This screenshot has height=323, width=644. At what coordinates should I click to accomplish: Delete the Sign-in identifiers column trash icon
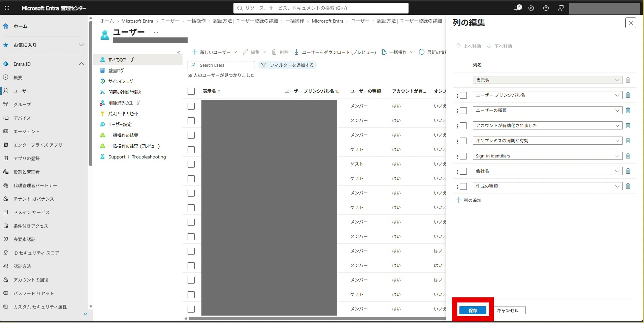click(628, 156)
